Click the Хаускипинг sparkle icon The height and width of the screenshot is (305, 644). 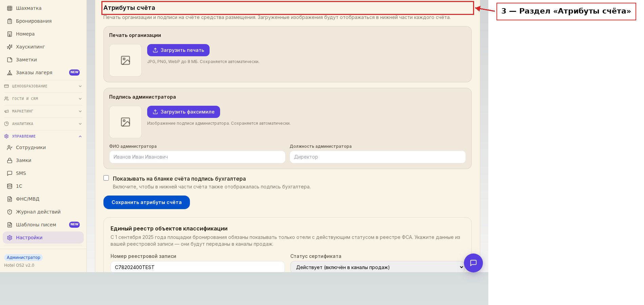[x=9, y=47]
